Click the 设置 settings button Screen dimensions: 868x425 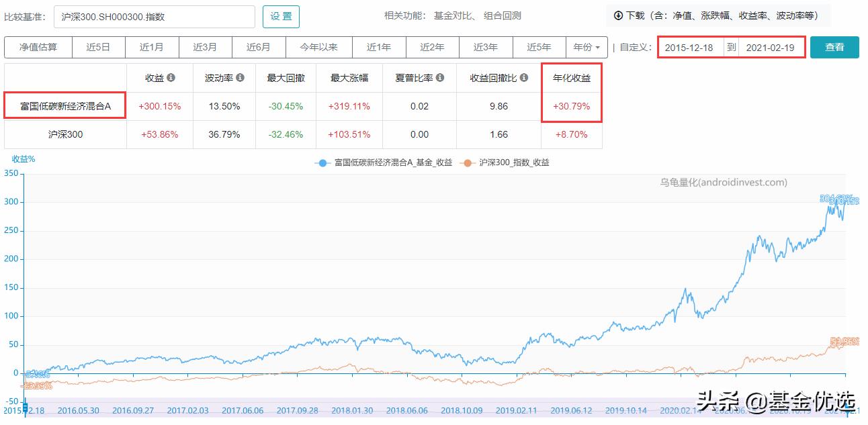pos(281,16)
